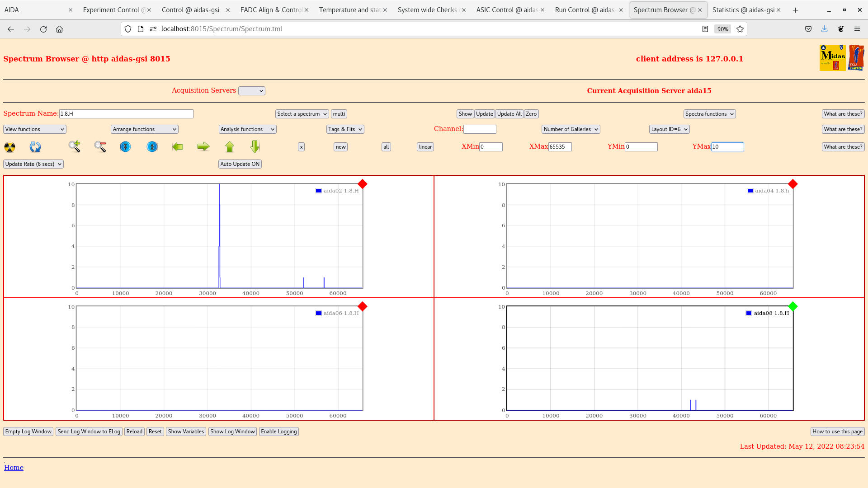Click the zoom out magnifier icon
This screenshot has width=868, height=488.
(x=100, y=146)
